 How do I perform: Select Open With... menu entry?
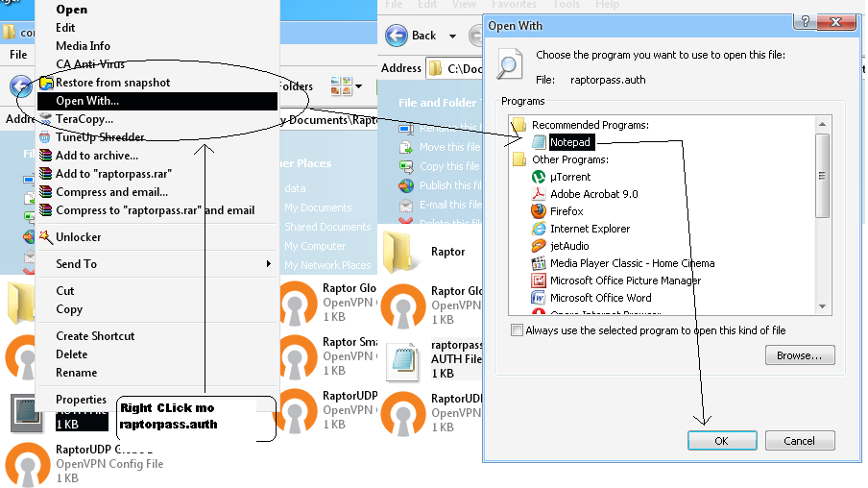pos(157,101)
